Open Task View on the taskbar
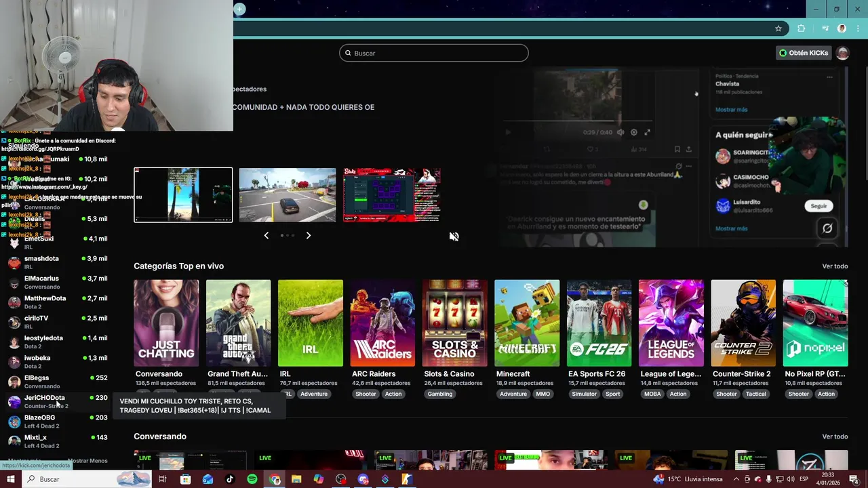Viewport: 868px width, 488px height. pos(163,479)
